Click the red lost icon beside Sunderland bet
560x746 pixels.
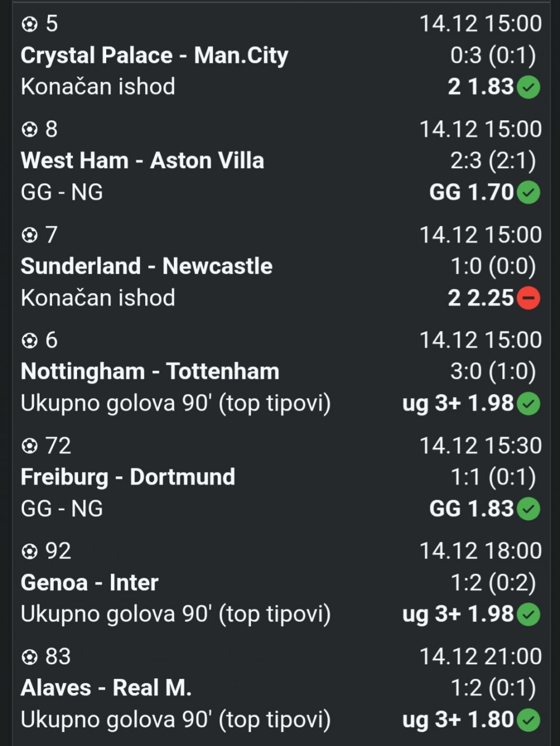[529, 298]
